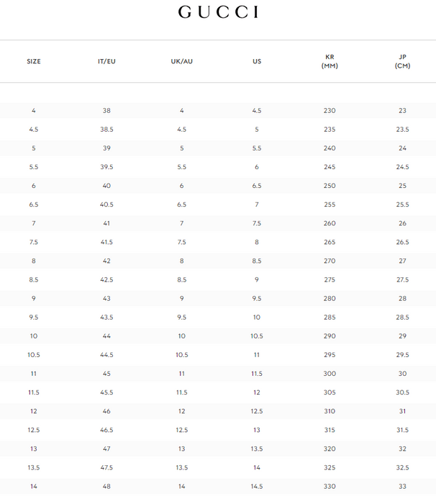Select the KR value 230
The image size is (436, 504).
(x=330, y=111)
